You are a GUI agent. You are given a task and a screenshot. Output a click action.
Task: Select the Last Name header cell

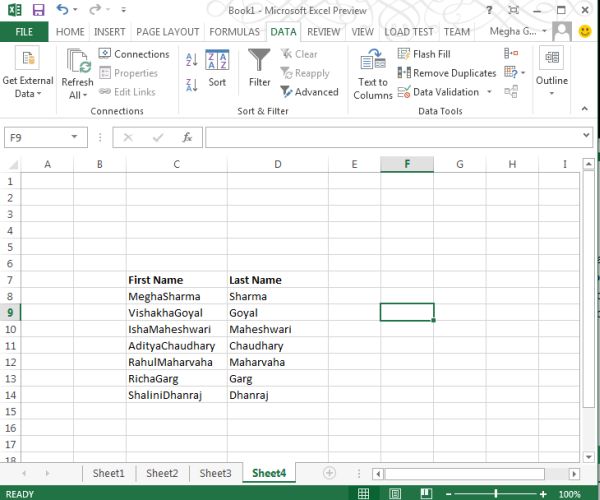pyautogui.click(x=277, y=280)
